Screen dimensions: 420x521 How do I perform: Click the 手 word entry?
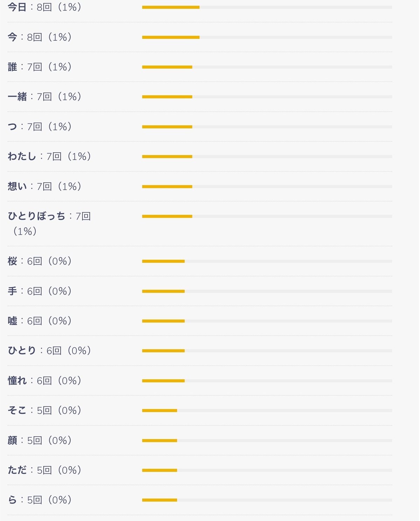coord(13,291)
